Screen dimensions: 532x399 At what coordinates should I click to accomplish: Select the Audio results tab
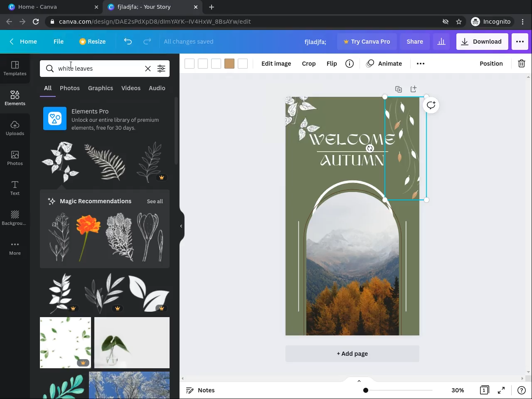click(x=157, y=88)
